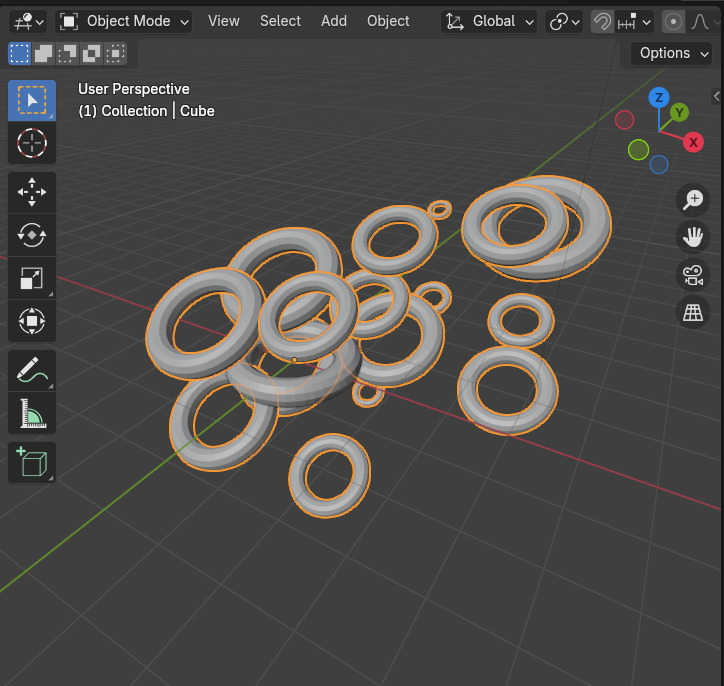Set selection mode to invert
The width and height of the screenshot is (724, 686).
(91, 54)
